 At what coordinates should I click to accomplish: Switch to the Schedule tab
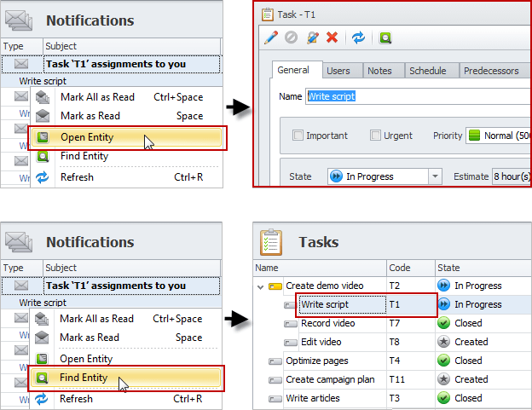[428, 71]
